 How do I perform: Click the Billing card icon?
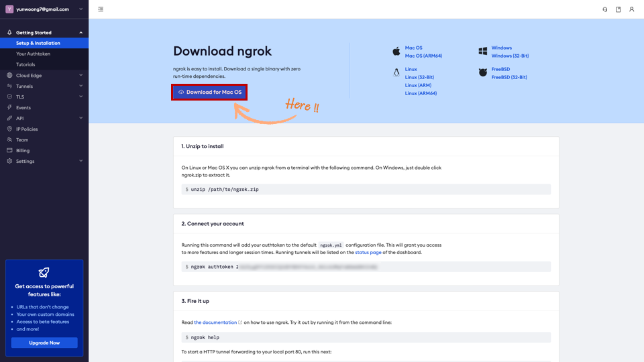click(x=9, y=151)
